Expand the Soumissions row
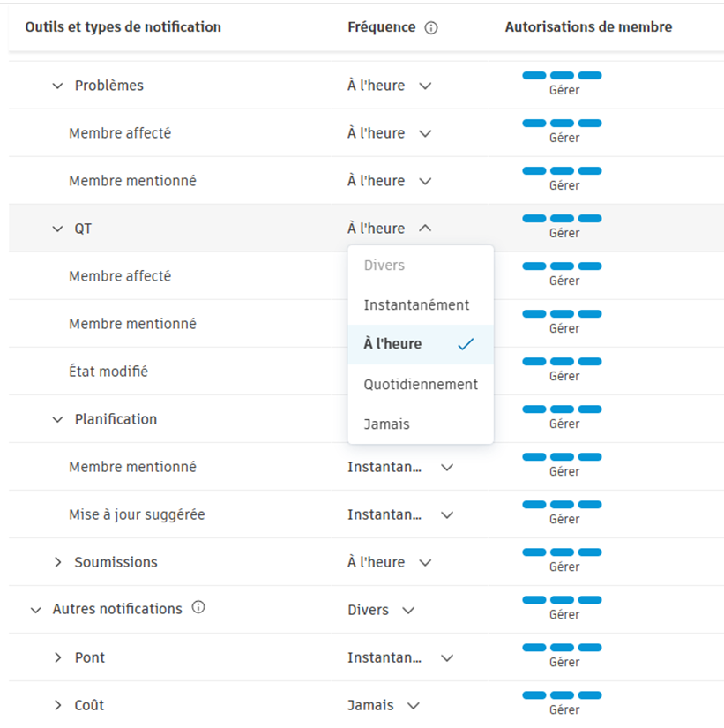 [58, 561]
